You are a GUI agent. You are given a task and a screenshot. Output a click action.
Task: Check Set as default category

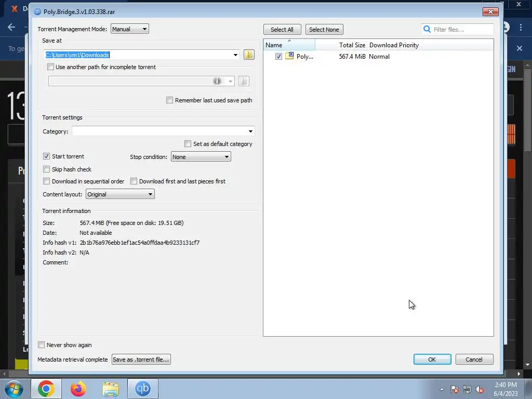tap(188, 144)
